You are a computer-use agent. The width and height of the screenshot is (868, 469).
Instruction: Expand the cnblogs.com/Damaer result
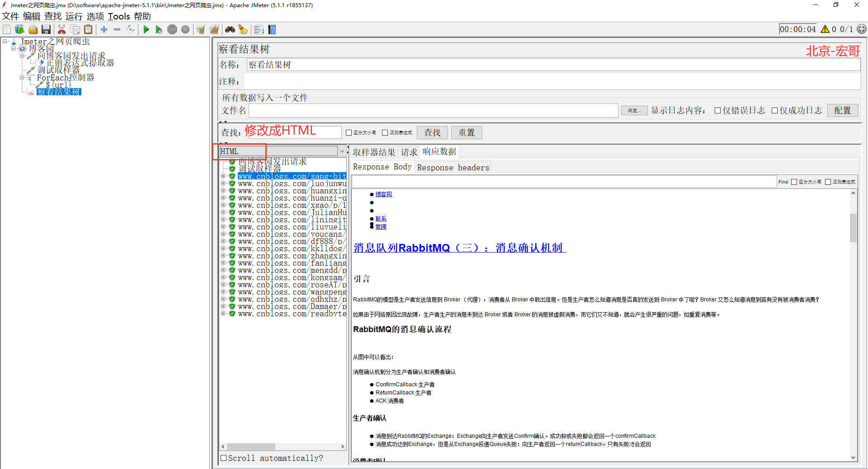coord(223,306)
